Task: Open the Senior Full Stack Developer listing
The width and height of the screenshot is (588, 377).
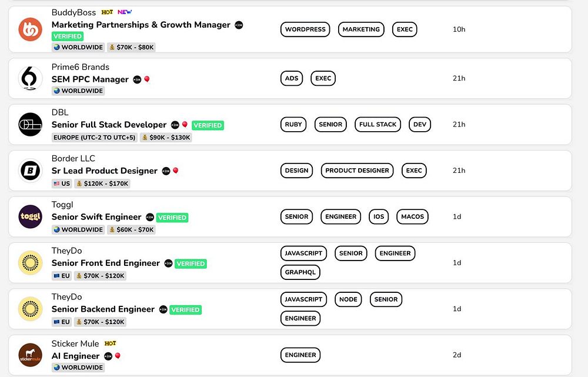Action: [x=109, y=125]
